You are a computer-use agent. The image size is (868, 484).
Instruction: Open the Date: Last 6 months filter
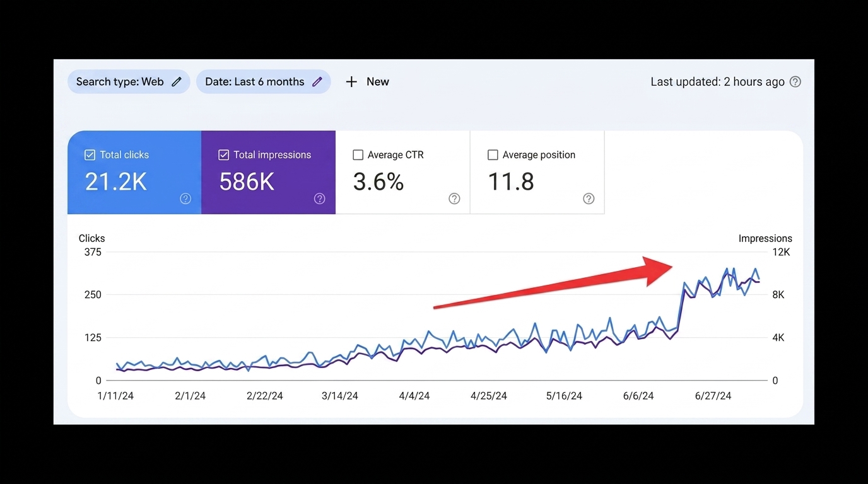click(264, 82)
